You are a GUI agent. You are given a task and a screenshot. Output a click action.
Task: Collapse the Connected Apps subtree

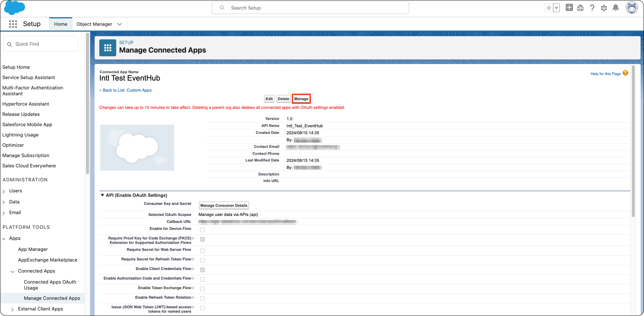[13, 271]
